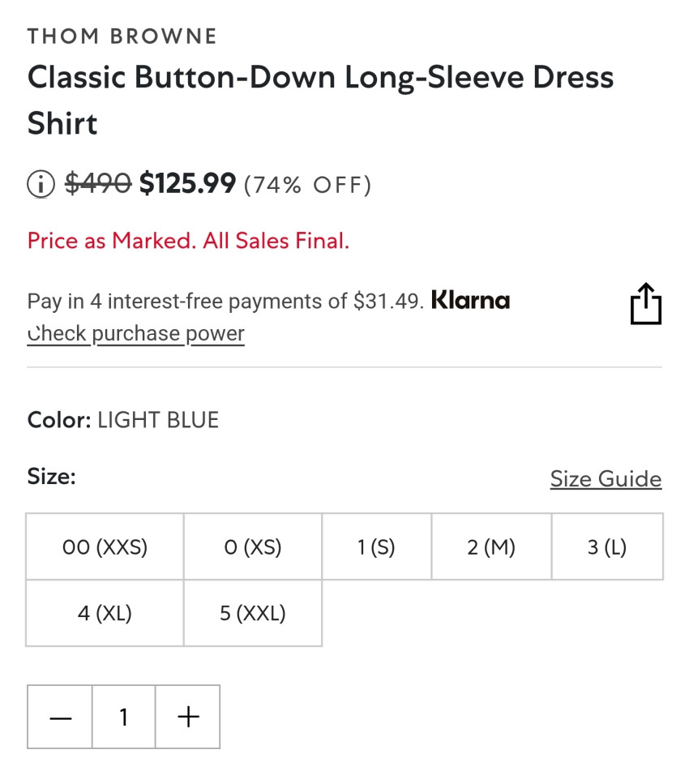Tap the share icon

[645, 305]
